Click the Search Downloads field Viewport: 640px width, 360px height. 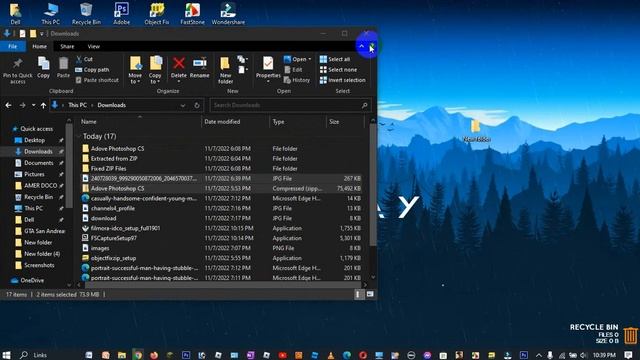click(x=290, y=105)
